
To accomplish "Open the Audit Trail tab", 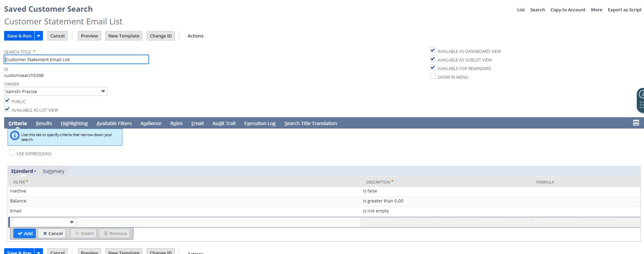I will click(x=224, y=123).
